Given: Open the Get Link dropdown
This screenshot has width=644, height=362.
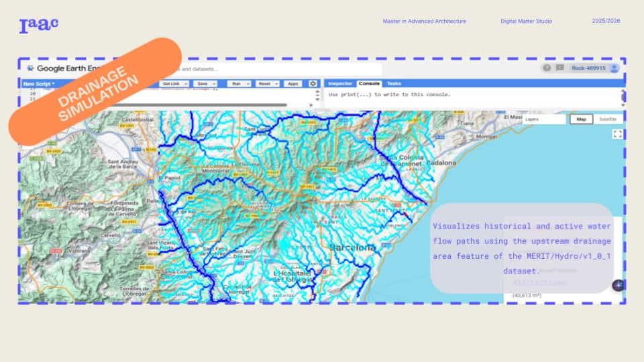Looking at the screenshot, I should click(172, 84).
